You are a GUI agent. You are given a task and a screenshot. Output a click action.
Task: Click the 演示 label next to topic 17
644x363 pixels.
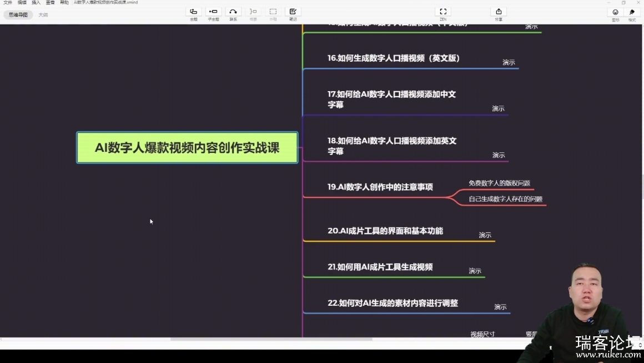coord(499,108)
